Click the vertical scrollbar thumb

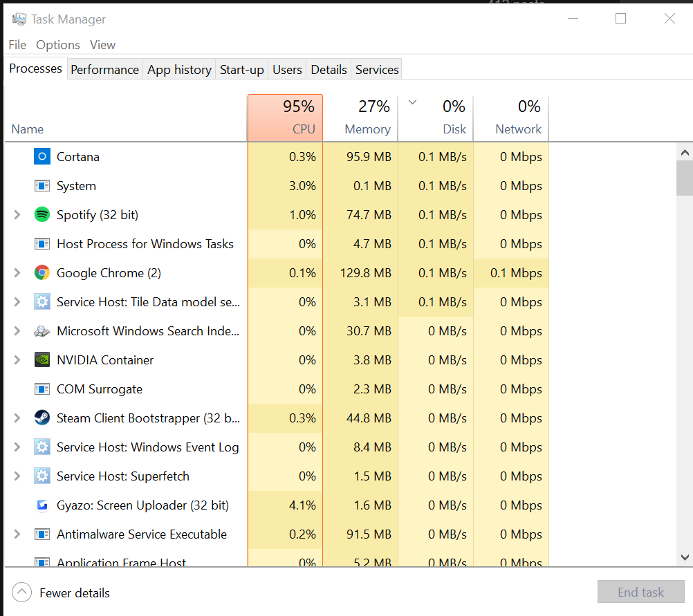point(685,178)
